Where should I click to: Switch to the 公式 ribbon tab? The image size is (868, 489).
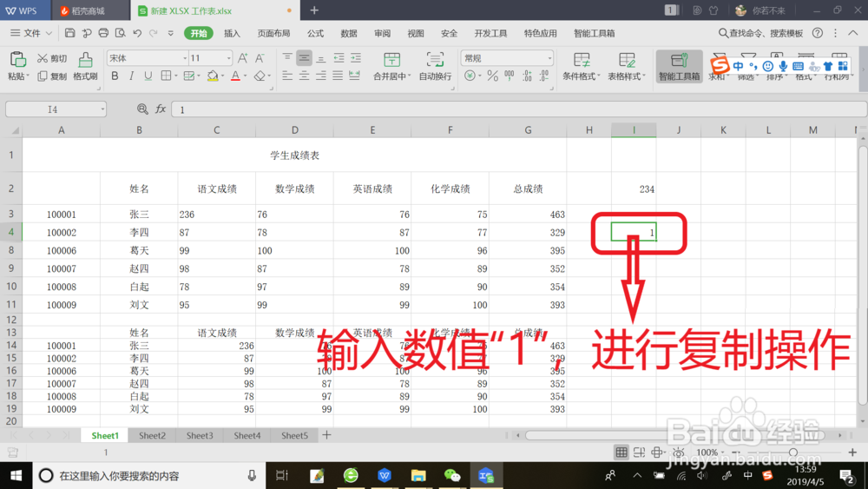point(315,33)
